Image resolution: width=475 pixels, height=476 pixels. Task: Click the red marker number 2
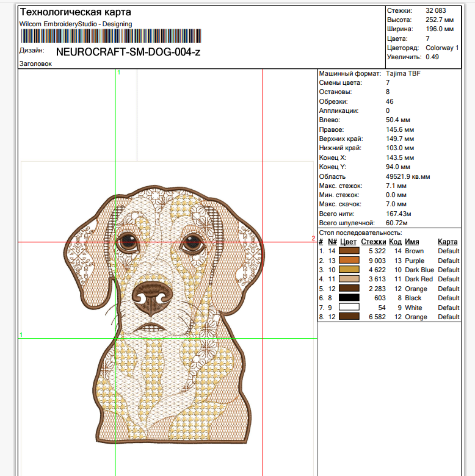click(313, 238)
